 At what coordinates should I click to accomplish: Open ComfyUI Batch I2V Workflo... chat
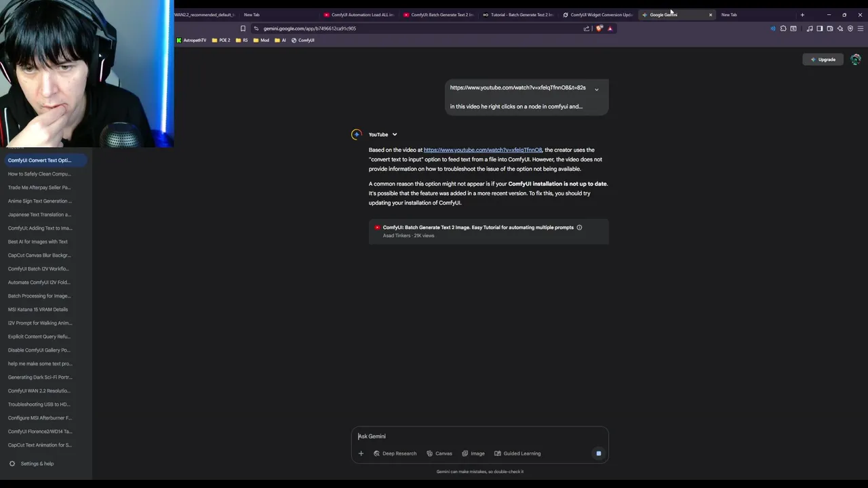pos(39,269)
